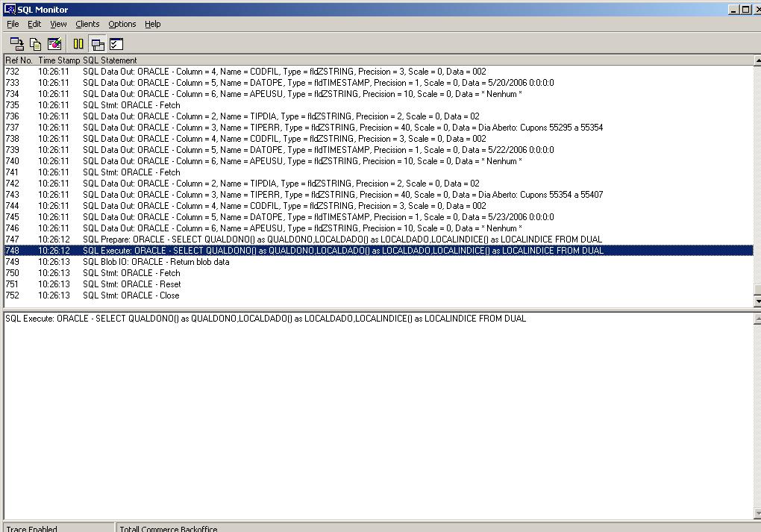Screen dimensions: 761x532
Task: Select row 739 with date 5/22/2006
Action: coord(378,149)
